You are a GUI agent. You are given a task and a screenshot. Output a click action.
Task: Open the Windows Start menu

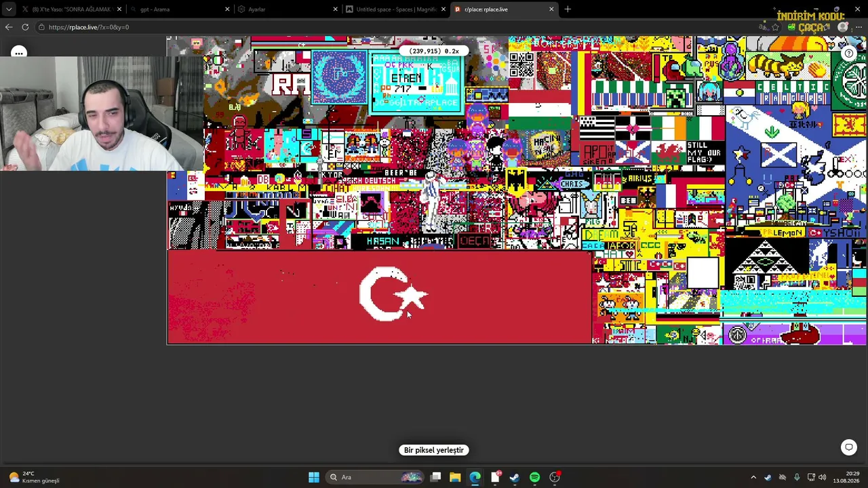pyautogui.click(x=314, y=477)
